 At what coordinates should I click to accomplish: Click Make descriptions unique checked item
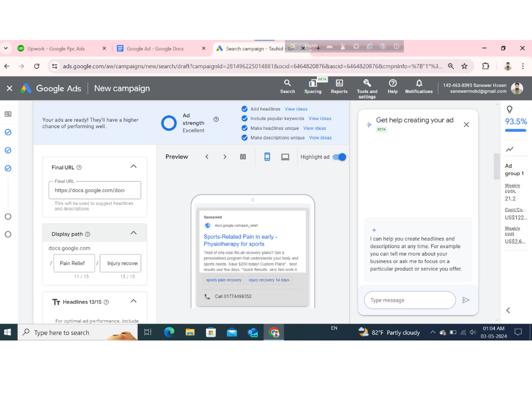click(x=273, y=138)
